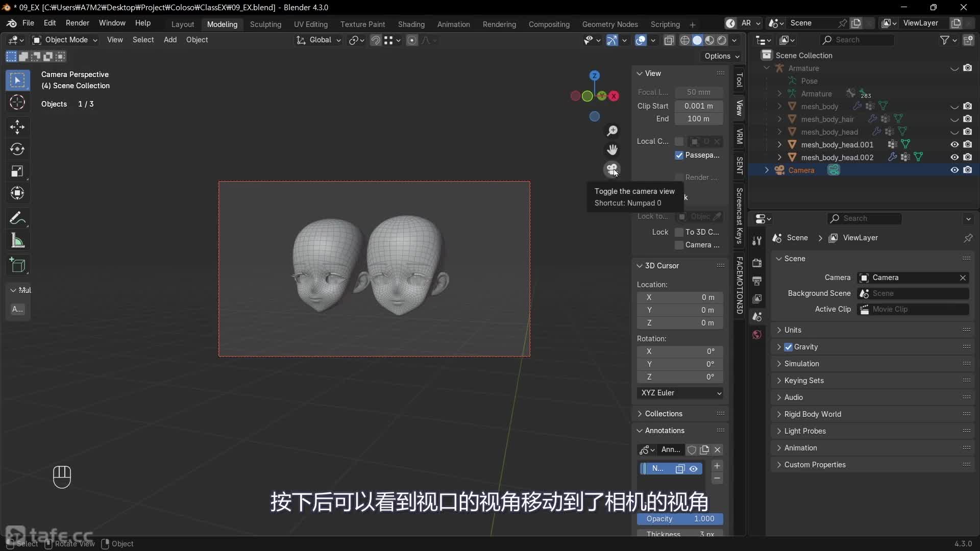980x551 pixels.
Task: Switch to the Sculpting workspace tab
Action: (x=265, y=24)
